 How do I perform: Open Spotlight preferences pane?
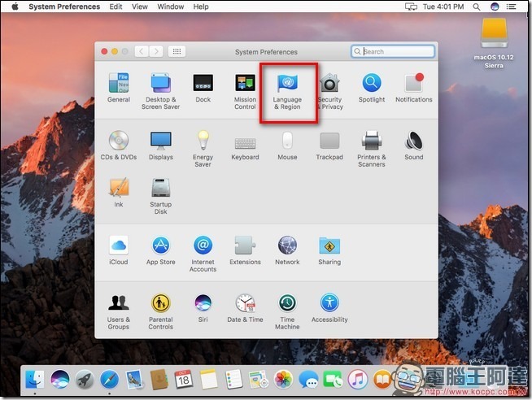click(x=372, y=88)
